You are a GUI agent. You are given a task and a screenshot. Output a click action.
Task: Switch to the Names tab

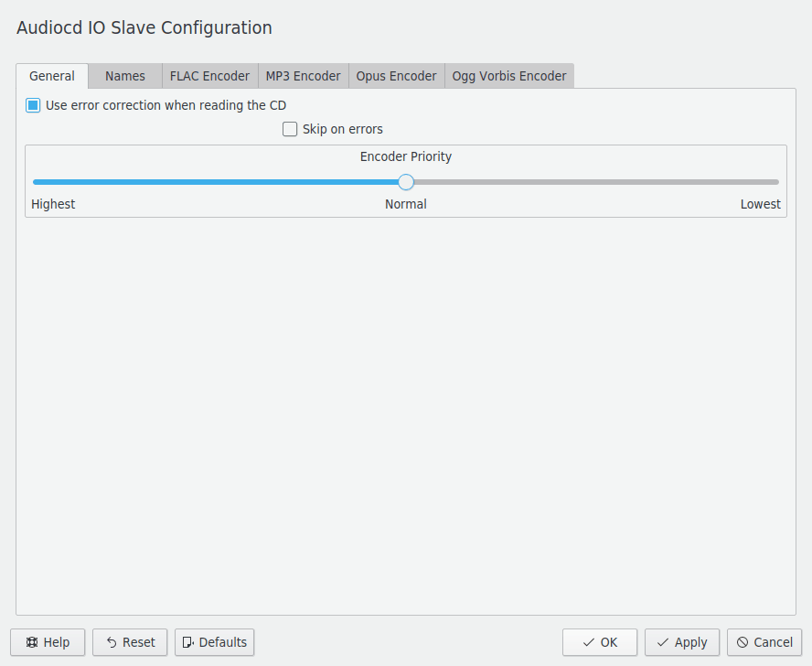[x=125, y=76]
